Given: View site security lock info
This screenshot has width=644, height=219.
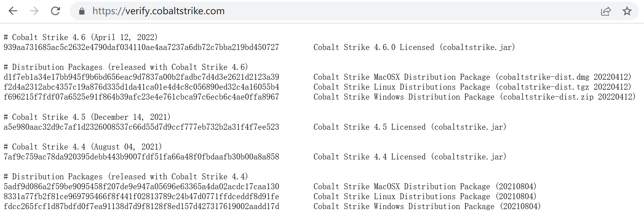Looking at the screenshot, I should click(x=82, y=11).
